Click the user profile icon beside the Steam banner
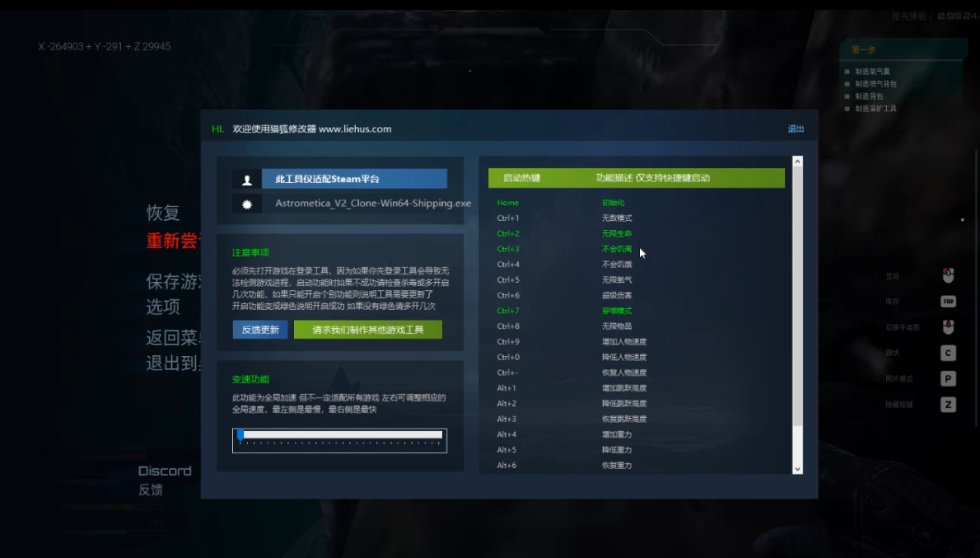The height and width of the screenshot is (558, 980). [247, 180]
